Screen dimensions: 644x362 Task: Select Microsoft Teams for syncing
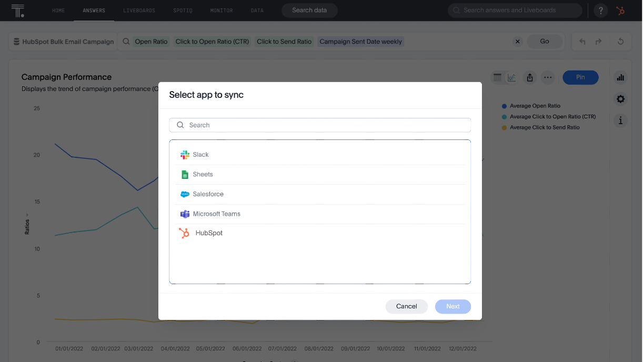click(216, 214)
